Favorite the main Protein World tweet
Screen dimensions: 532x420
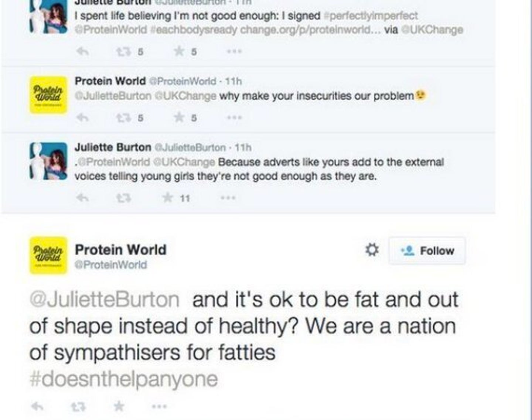[x=119, y=406]
